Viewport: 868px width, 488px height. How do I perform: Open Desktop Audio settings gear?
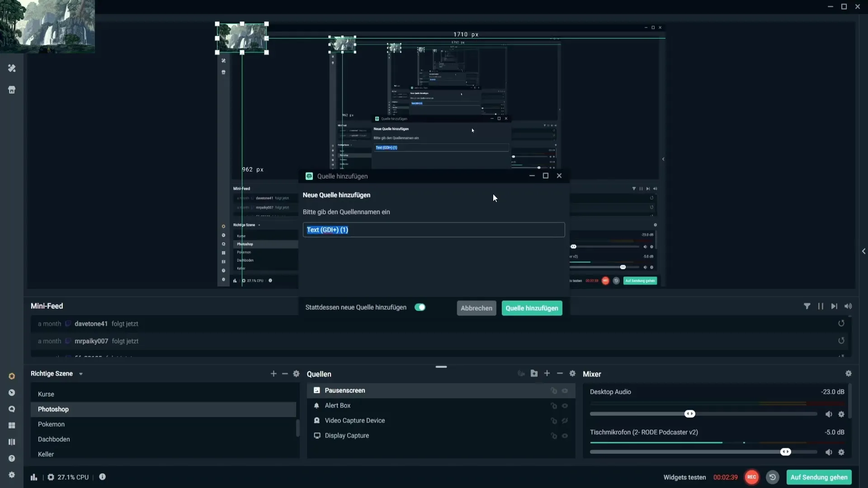[x=841, y=414]
